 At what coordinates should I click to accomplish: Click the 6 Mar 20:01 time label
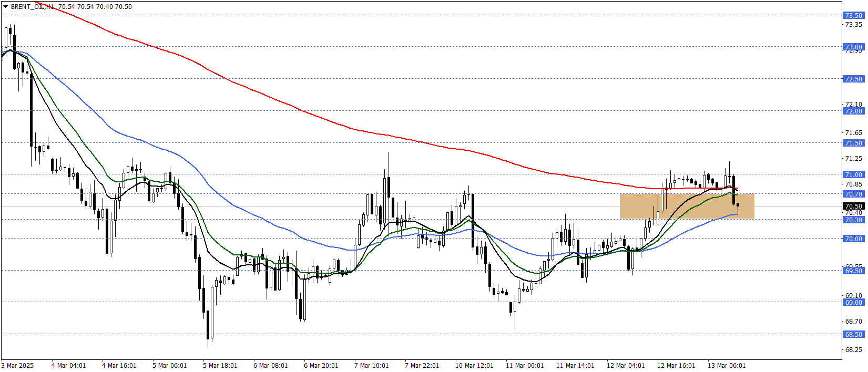click(x=321, y=366)
